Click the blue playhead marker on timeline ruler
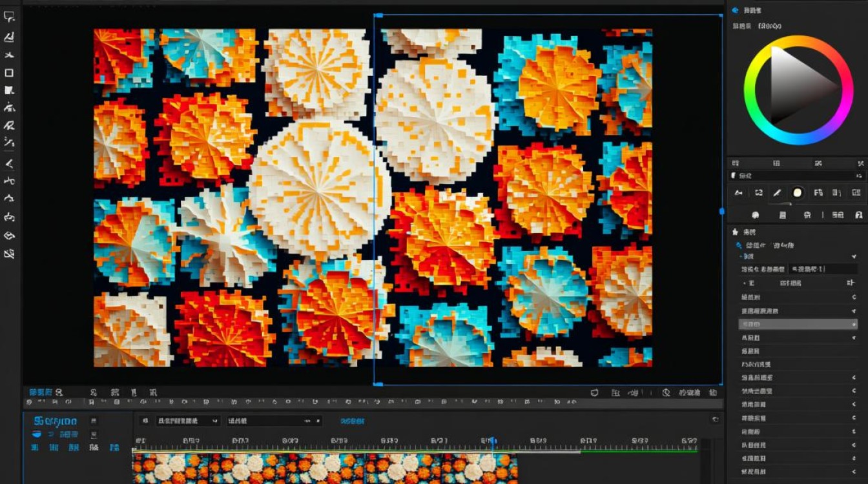This screenshot has height=484, width=868. tap(491, 441)
